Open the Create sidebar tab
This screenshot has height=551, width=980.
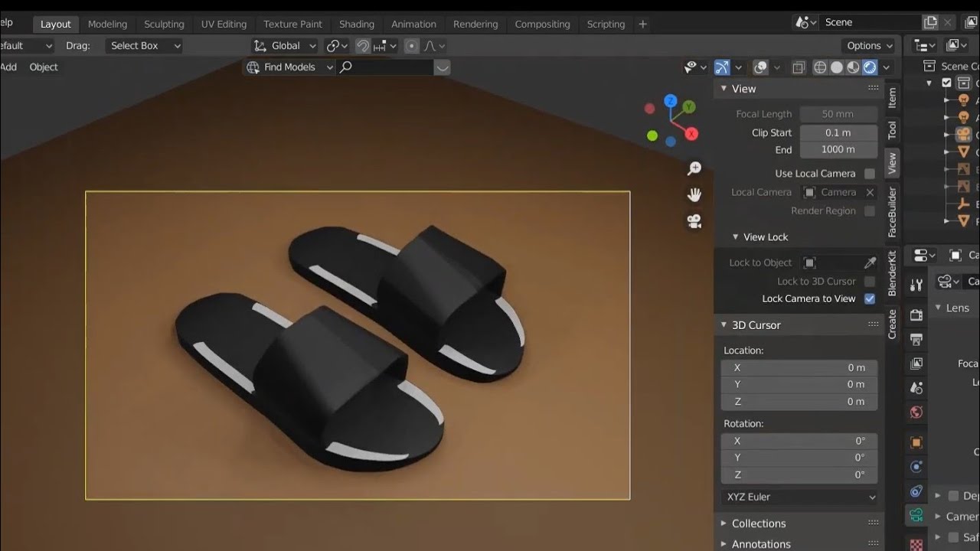(892, 324)
